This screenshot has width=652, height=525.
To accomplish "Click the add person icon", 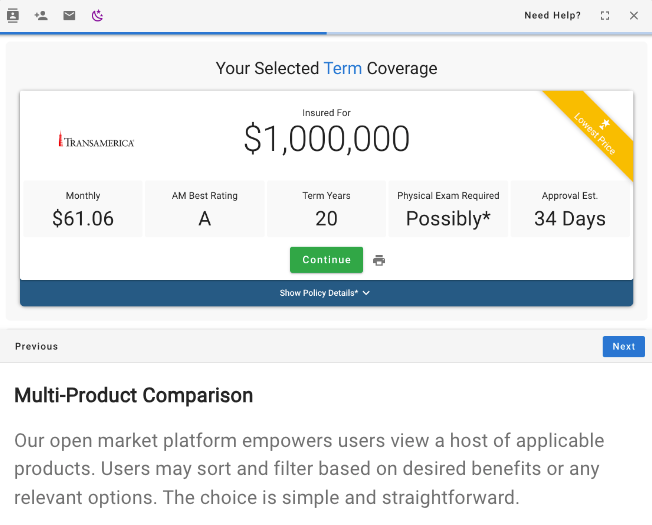I will (41, 15).
